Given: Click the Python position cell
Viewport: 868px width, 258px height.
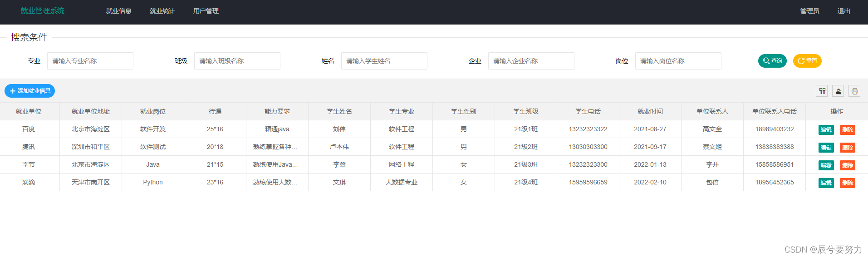Looking at the screenshot, I should 153,182.
